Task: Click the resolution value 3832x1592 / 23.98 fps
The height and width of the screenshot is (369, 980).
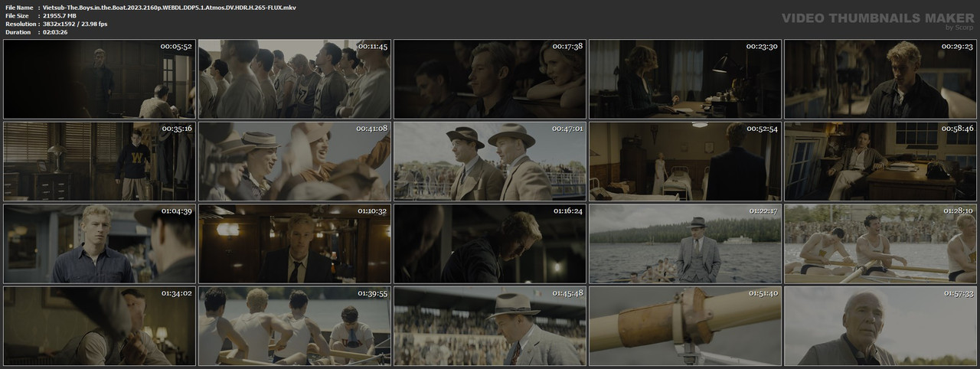Action: (x=76, y=24)
